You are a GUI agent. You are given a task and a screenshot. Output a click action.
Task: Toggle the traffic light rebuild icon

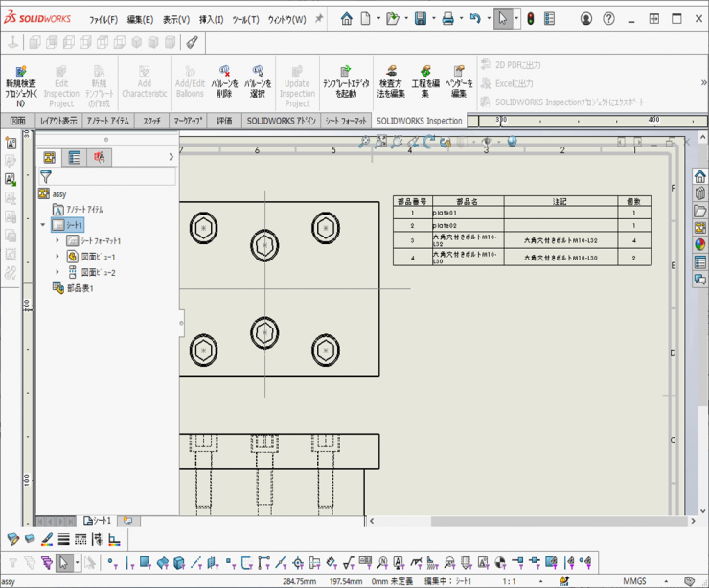point(531,18)
